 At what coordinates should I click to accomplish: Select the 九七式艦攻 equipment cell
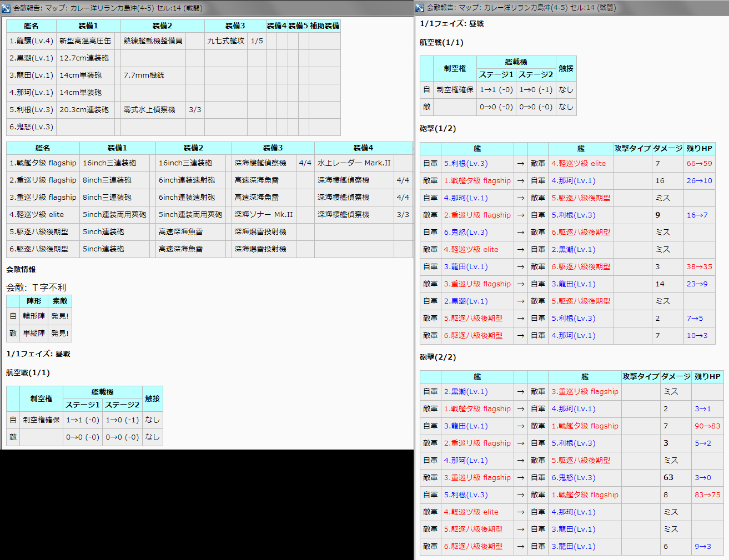[225, 41]
